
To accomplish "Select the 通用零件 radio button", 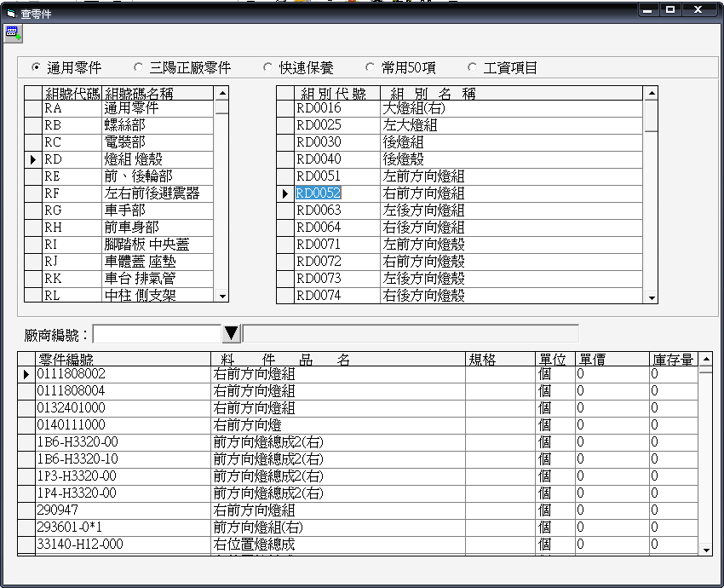I will click(x=36, y=67).
